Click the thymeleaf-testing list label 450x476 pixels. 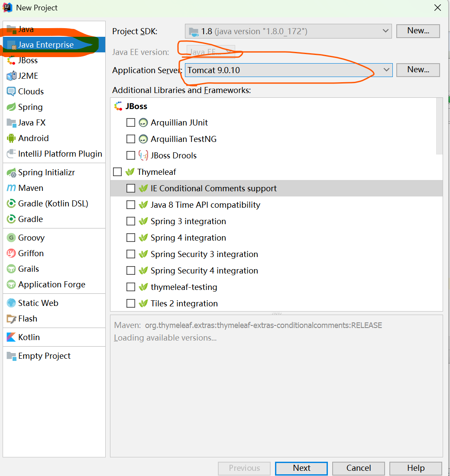184,287
